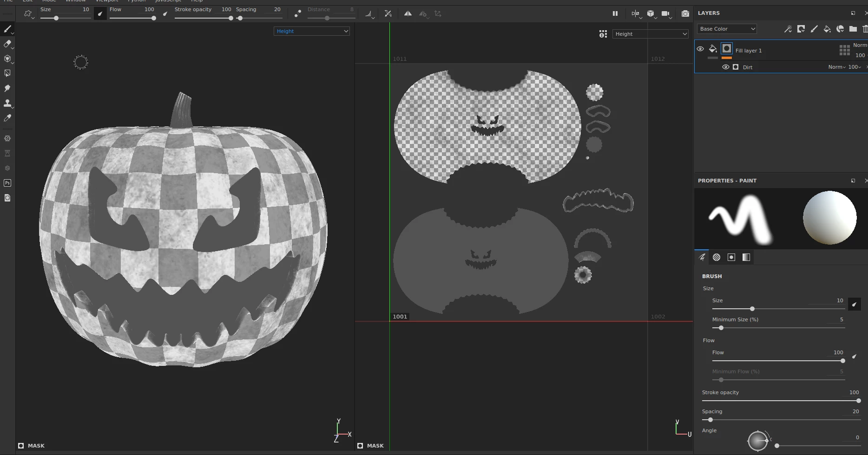The height and width of the screenshot is (455, 868).
Task: Select the Eraser tool
Action: click(7, 44)
